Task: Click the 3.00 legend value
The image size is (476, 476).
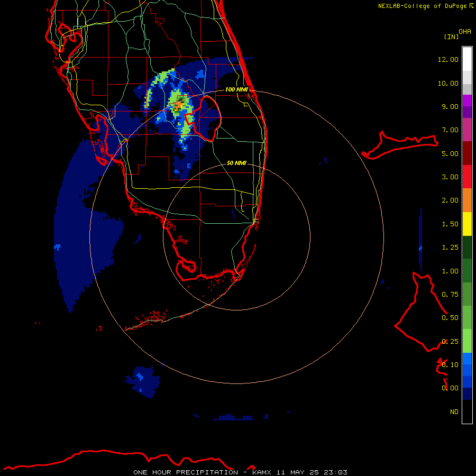Action: [x=450, y=177]
